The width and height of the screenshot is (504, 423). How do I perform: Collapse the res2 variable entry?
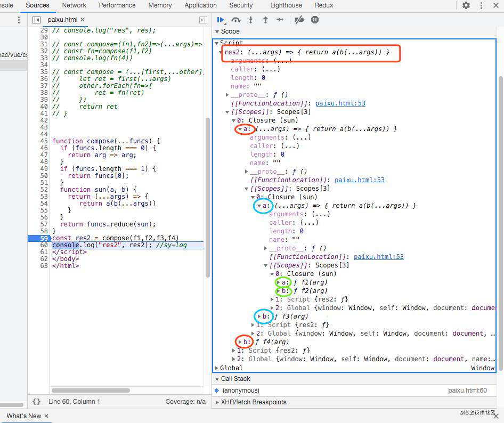point(221,52)
